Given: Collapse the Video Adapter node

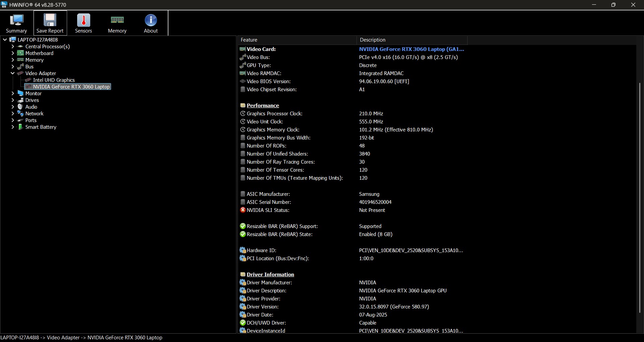Looking at the screenshot, I should pyautogui.click(x=12, y=73).
